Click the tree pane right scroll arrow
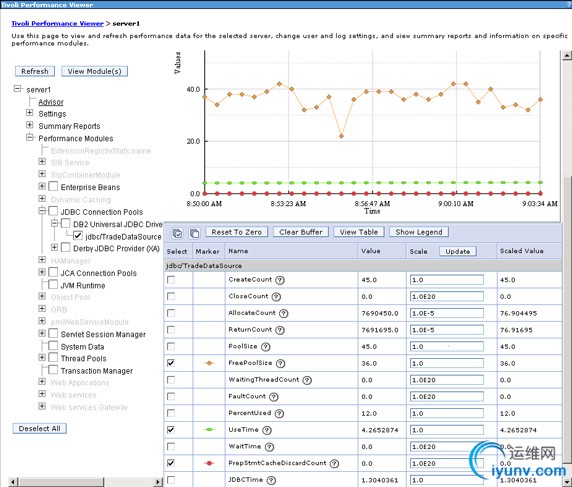 158,482
